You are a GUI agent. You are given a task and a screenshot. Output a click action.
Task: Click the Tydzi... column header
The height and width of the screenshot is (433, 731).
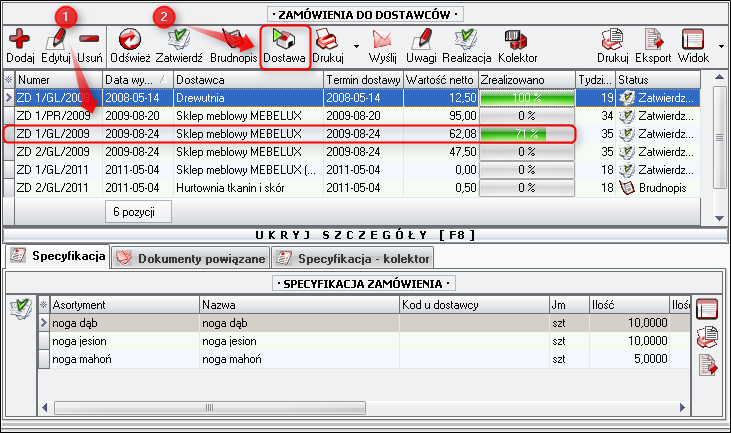[595, 80]
